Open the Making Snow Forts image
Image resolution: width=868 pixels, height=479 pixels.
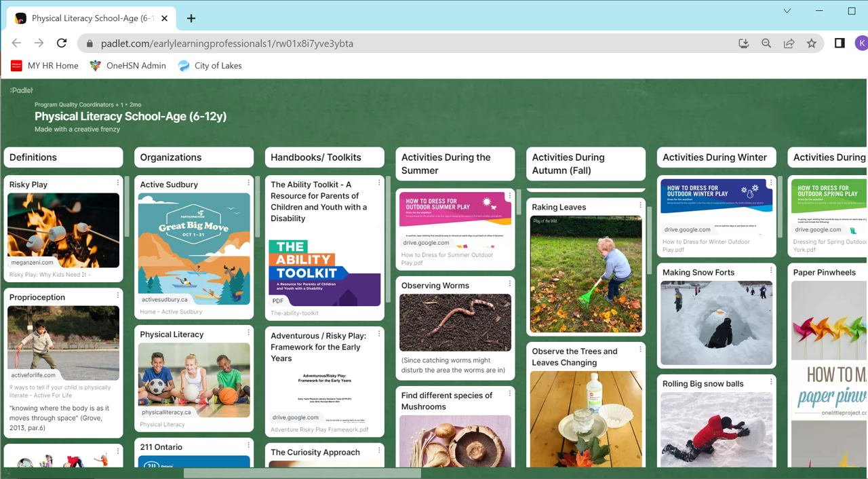tap(716, 323)
